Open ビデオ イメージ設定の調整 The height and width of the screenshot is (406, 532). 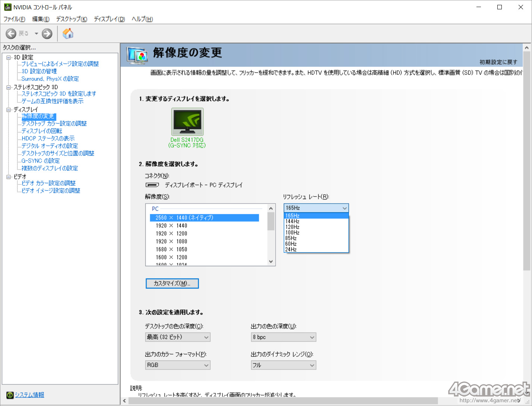click(x=51, y=191)
